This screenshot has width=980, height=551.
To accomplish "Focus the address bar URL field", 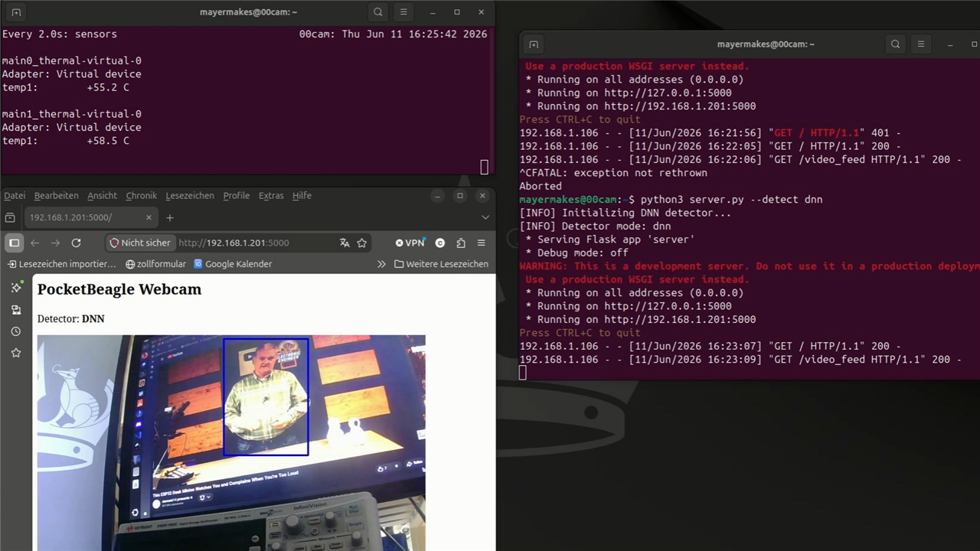I will point(255,243).
